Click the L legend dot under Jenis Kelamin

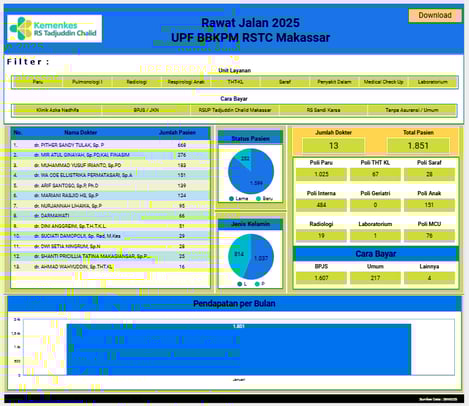(239, 284)
